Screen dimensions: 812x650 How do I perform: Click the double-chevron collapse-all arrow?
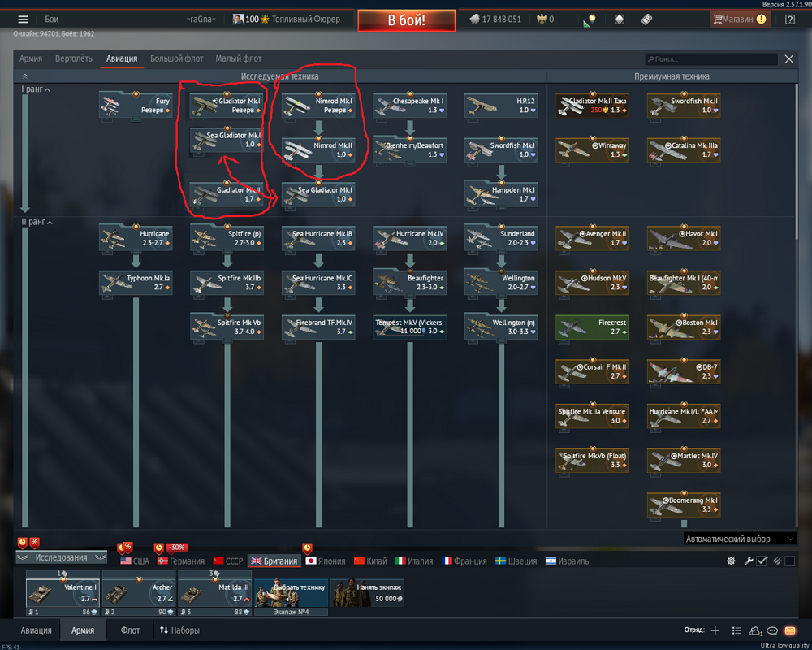coord(25,76)
